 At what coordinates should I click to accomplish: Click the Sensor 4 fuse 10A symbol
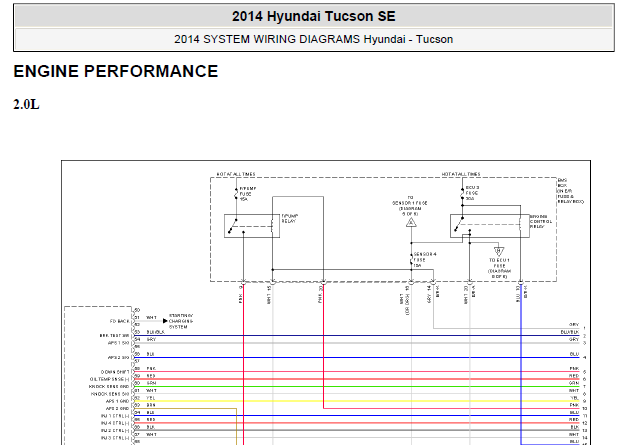point(411,260)
